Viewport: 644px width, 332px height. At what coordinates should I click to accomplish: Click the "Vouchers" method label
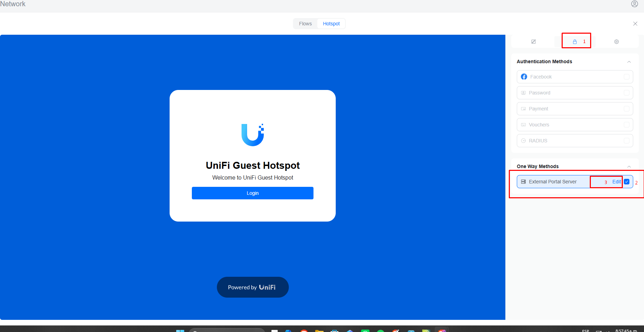[539, 125]
